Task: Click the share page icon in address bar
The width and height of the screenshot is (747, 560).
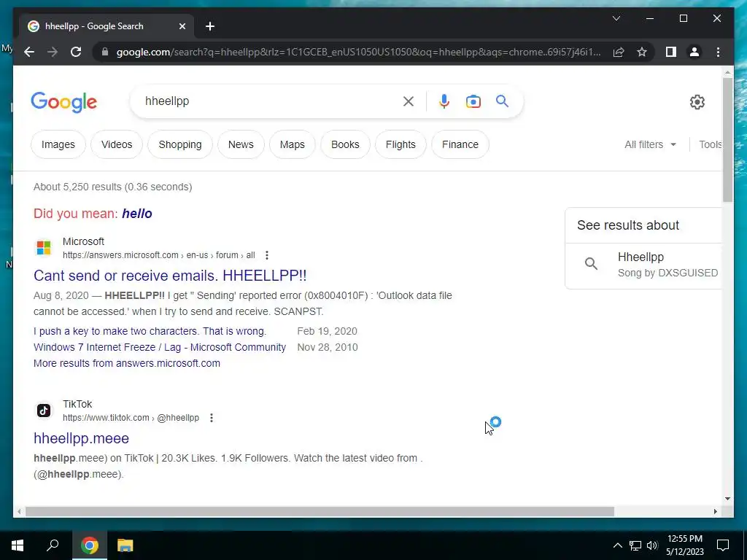Action: [619, 52]
